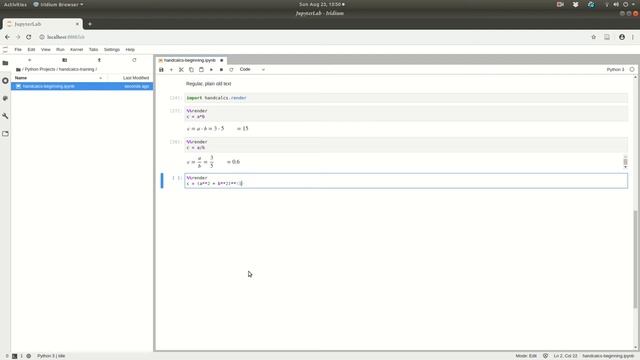Viewport: 640px width, 360px height.
Task: Switch to handcalcs-beginning.ipynb notebook tab
Action: 190,60
